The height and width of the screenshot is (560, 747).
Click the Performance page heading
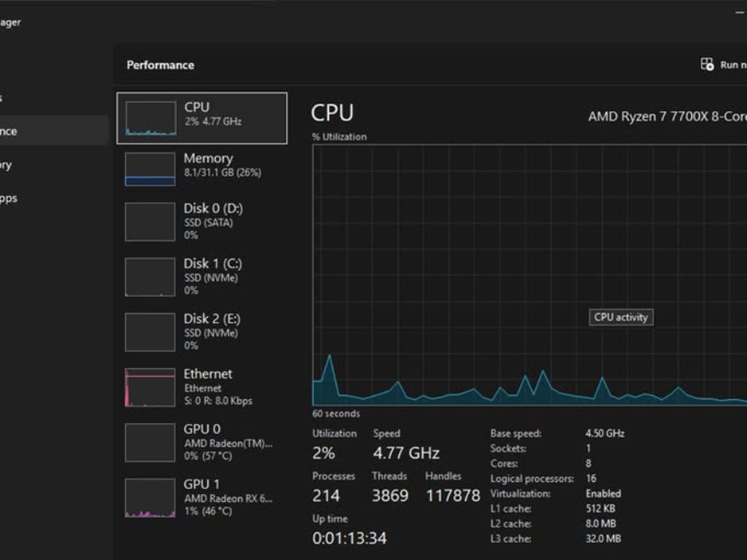[160, 65]
